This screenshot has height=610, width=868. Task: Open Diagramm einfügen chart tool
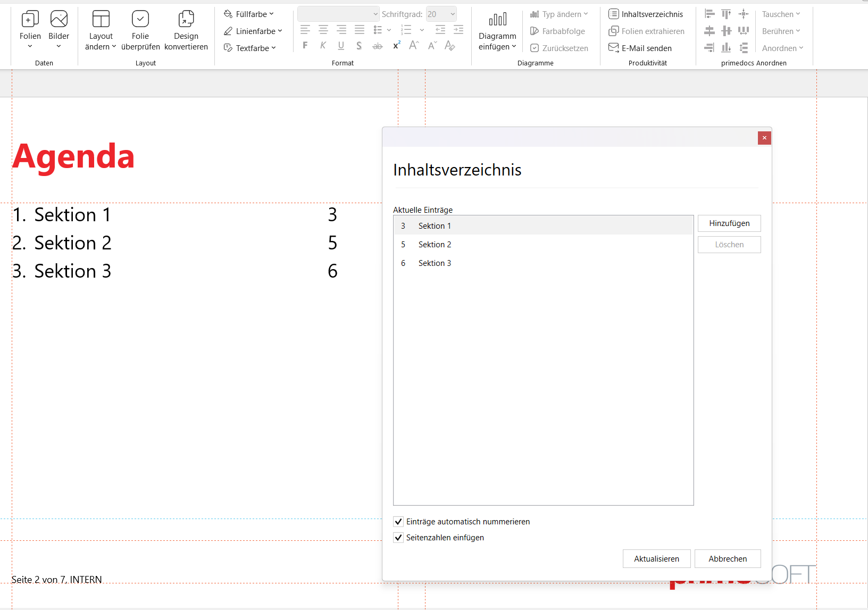pyautogui.click(x=497, y=30)
